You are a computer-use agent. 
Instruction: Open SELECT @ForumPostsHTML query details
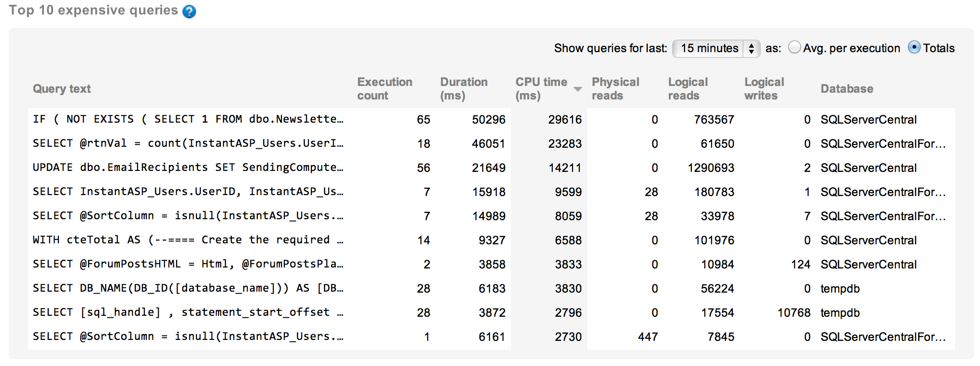tap(188, 264)
